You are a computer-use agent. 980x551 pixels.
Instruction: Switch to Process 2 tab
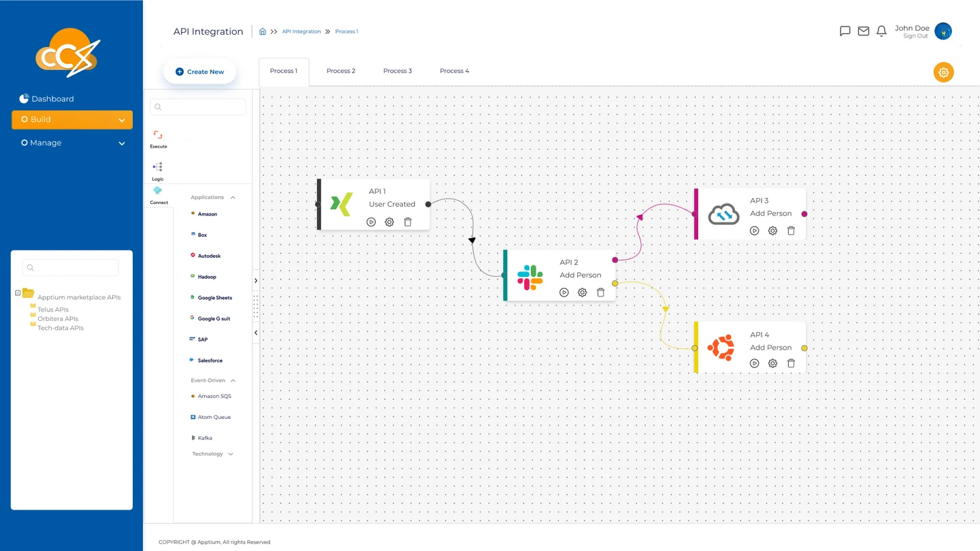pos(341,71)
